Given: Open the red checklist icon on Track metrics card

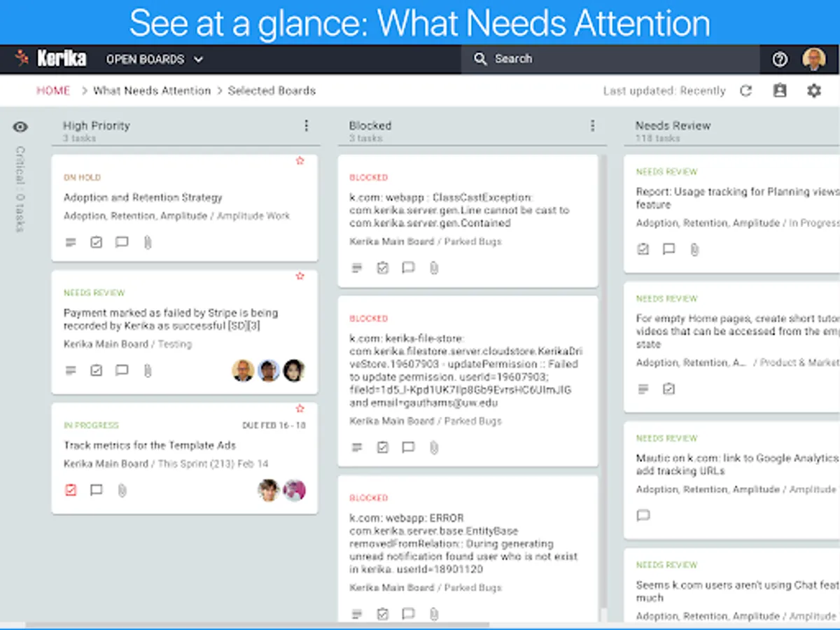Looking at the screenshot, I should [71, 490].
